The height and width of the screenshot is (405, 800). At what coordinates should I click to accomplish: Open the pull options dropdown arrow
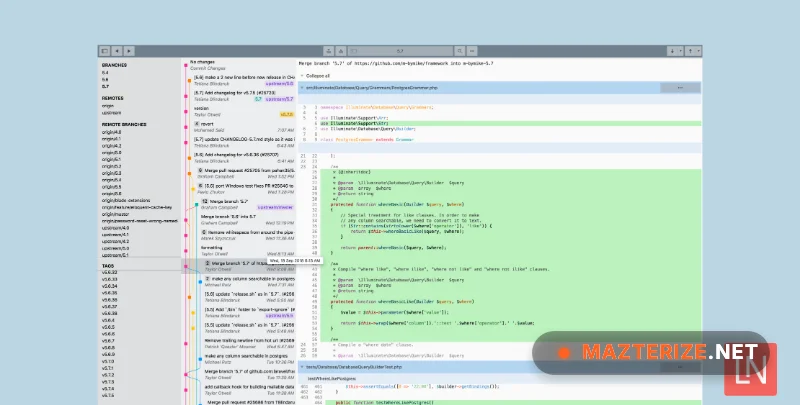[x=681, y=51]
